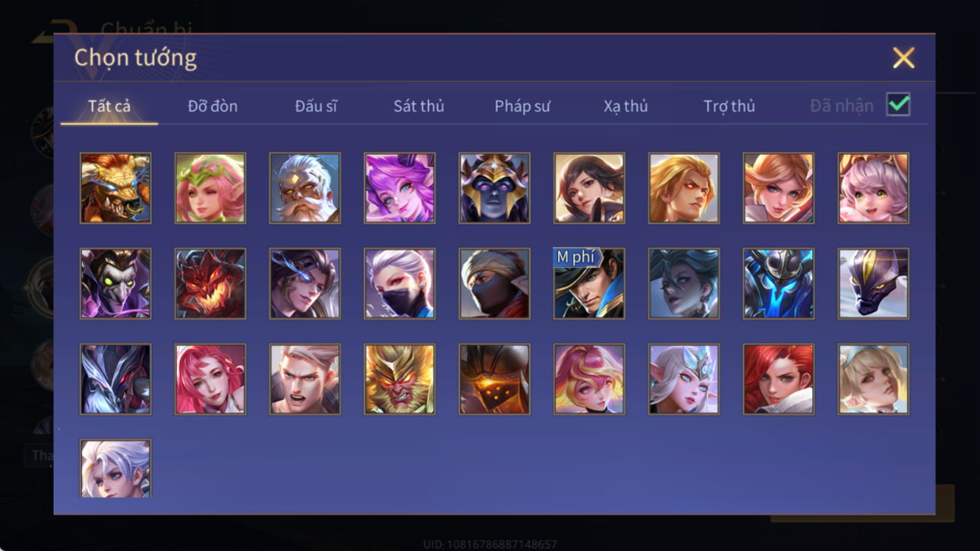The image size is (980, 551).
Task: Switch to the Đỡ đòn tab
Action: click(x=213, y=106)
